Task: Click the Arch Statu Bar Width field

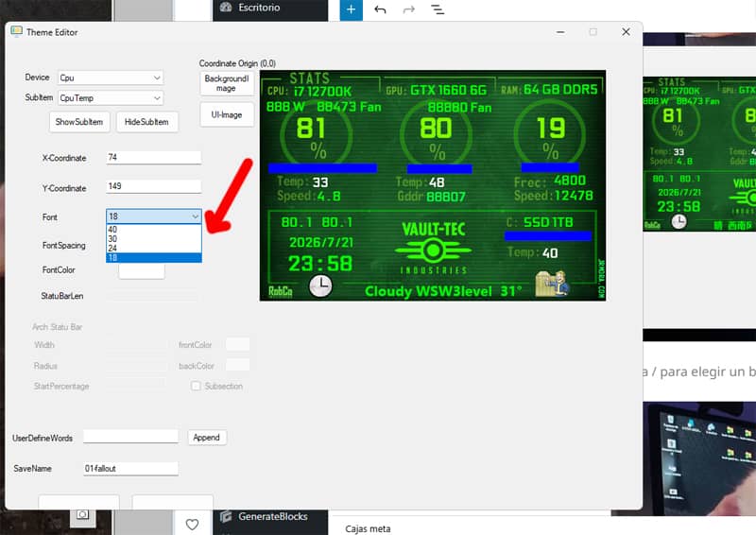Action: pos(136,344)
